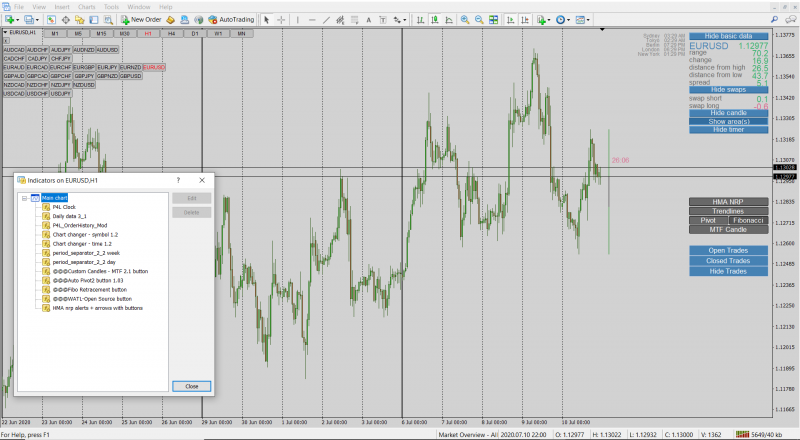Image resolution: width=800 pixels, height=440 pixels.
Task: Click the Hide candle toggle button
Action: [x=728, y=113]
